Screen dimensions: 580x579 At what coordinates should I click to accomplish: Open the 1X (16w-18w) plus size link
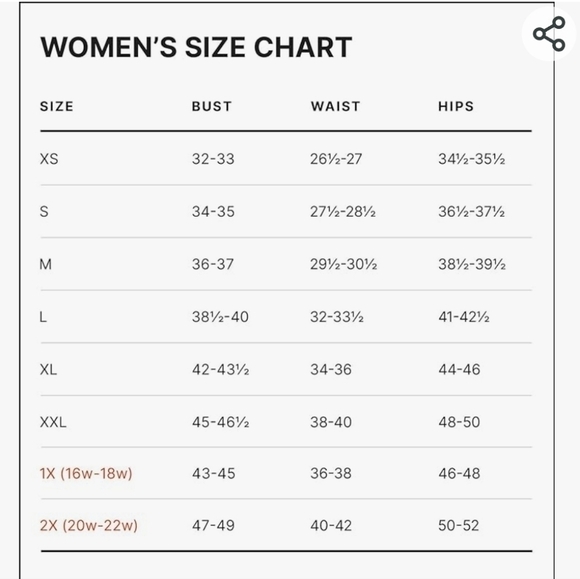tap(86, 473)
